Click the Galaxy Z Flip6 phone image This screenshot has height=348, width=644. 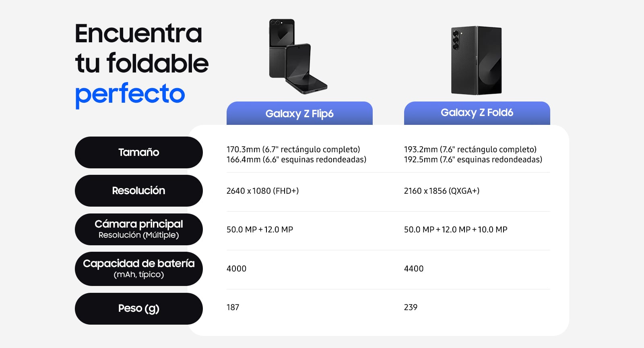coord(298,56)
